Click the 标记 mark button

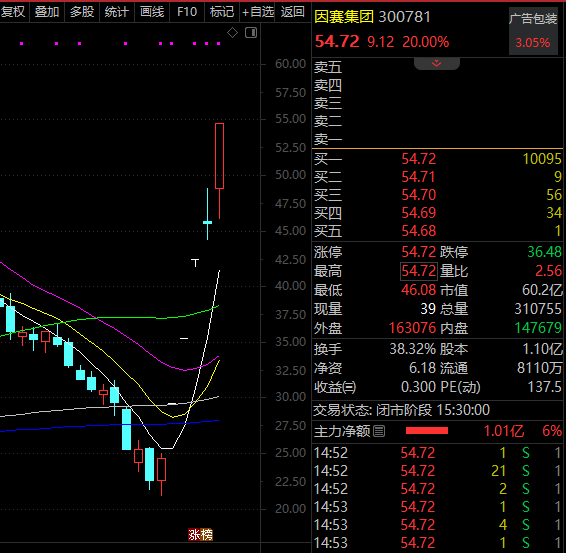[x=222, y=12]
